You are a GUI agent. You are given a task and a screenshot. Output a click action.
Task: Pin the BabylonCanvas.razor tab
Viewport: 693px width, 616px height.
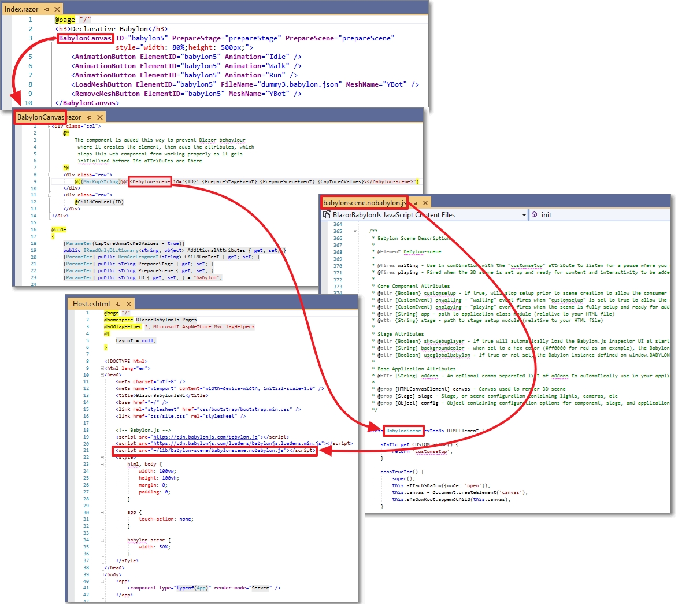(x=89, y=117)
